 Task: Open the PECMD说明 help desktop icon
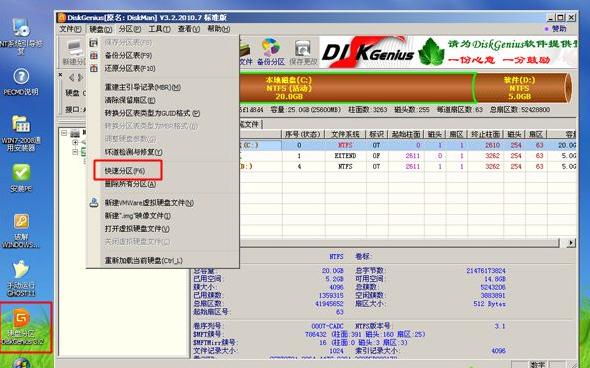pos(21,81)
